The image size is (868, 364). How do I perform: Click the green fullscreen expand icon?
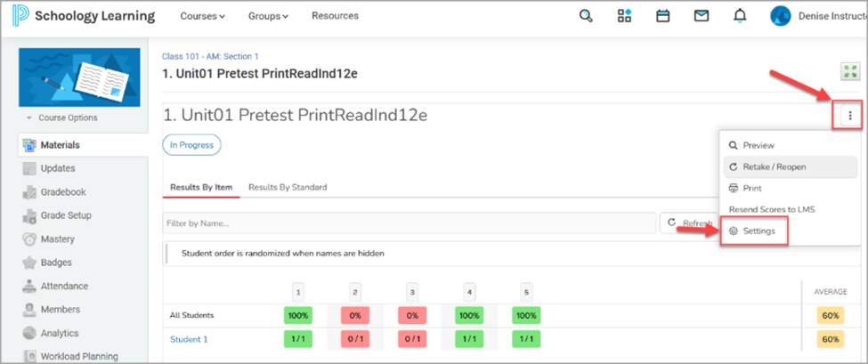850,73
